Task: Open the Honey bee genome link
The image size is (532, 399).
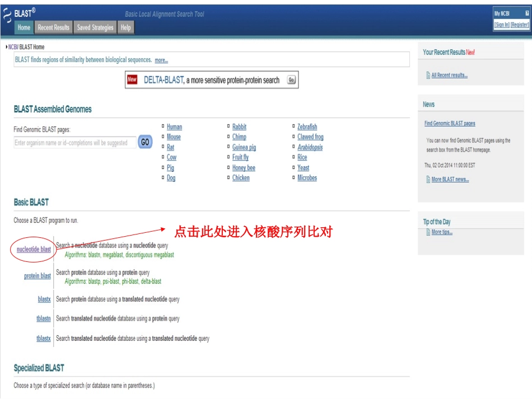Action: click(x=244, y=167)
